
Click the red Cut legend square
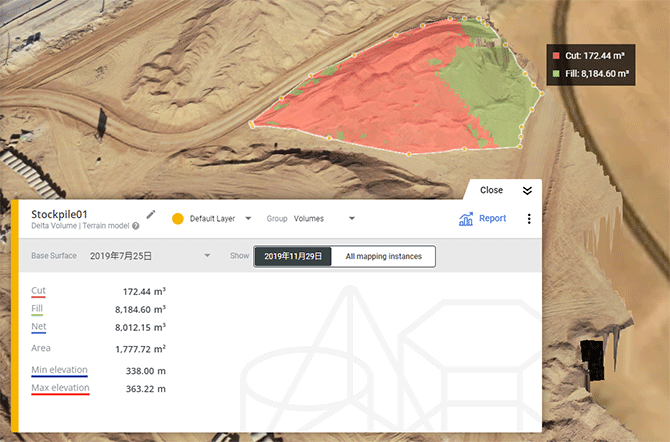[x=556, y=56]
